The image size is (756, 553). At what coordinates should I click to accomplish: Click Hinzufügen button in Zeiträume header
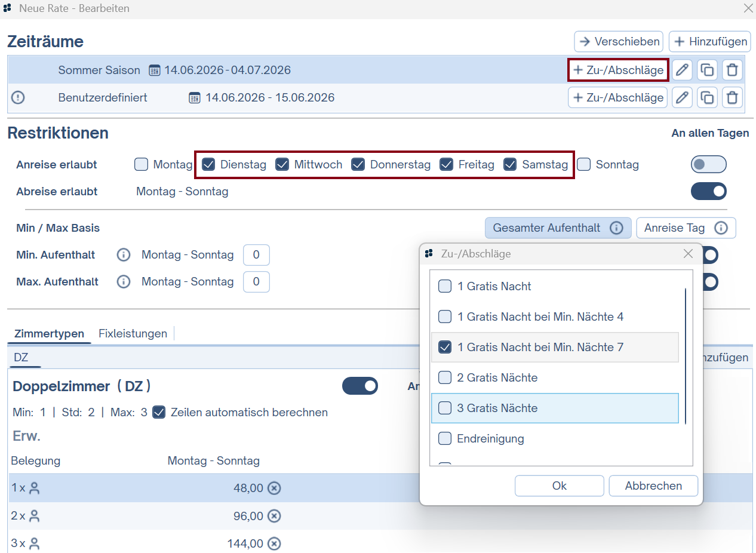[x=709, y=42]
